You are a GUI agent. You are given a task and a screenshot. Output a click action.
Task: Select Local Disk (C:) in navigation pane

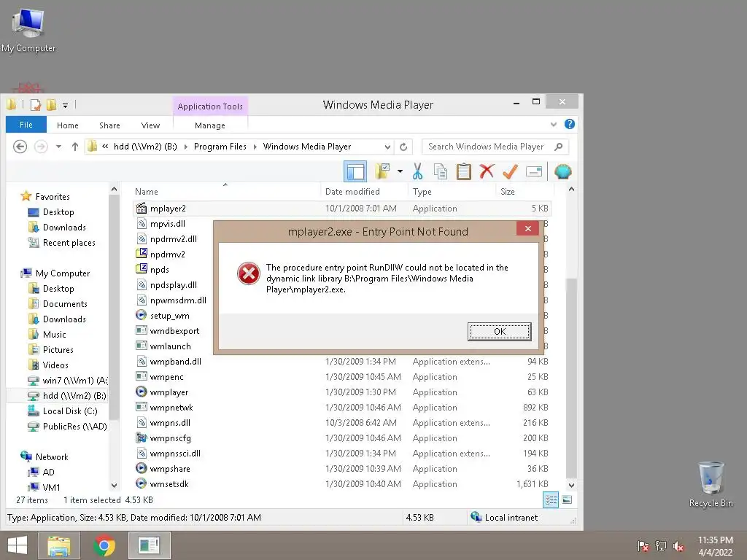[x=70, y=411]
